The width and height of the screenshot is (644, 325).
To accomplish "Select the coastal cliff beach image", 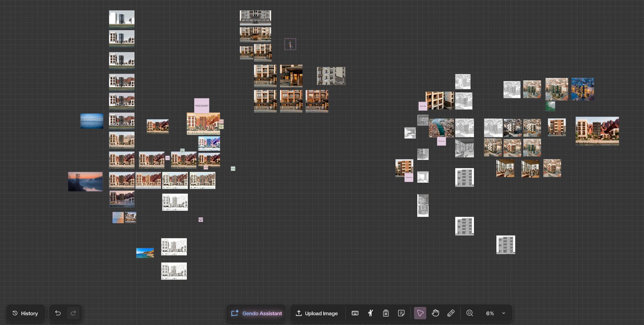I will tap(145, 253).
